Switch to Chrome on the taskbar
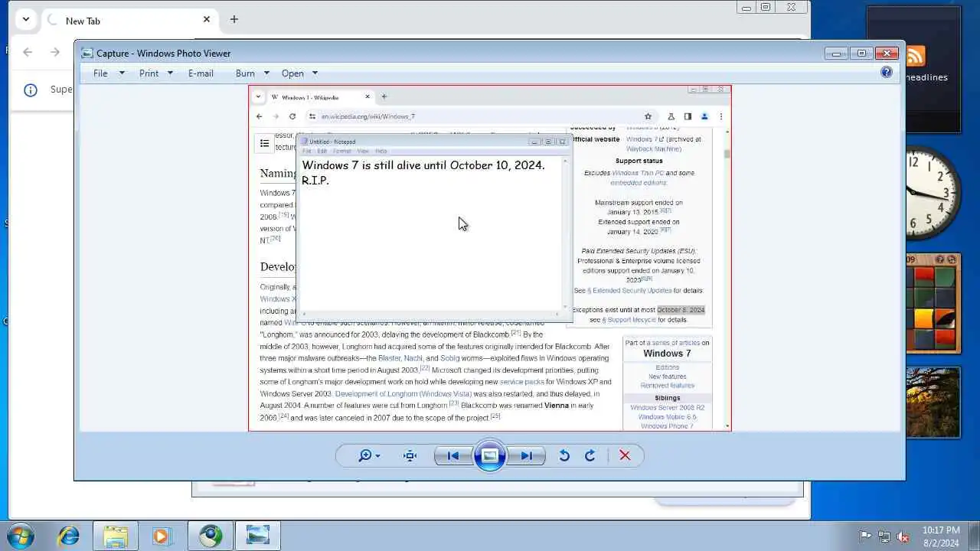 [x=211, y=536]
